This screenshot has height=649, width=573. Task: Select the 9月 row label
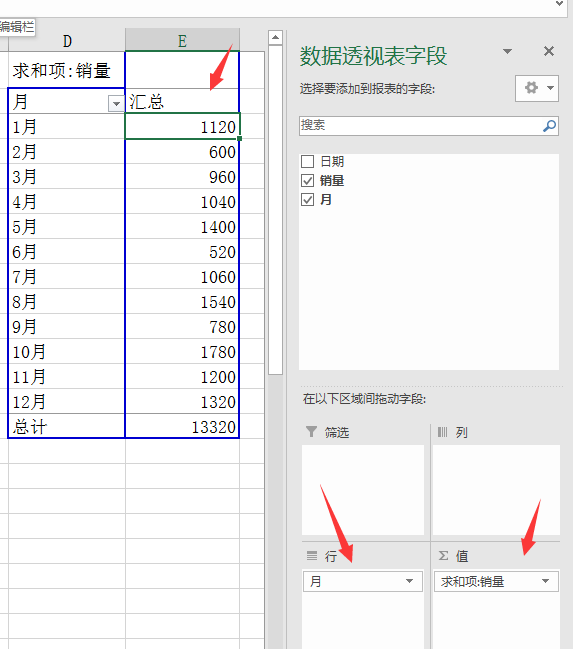[x=66, y=327]
